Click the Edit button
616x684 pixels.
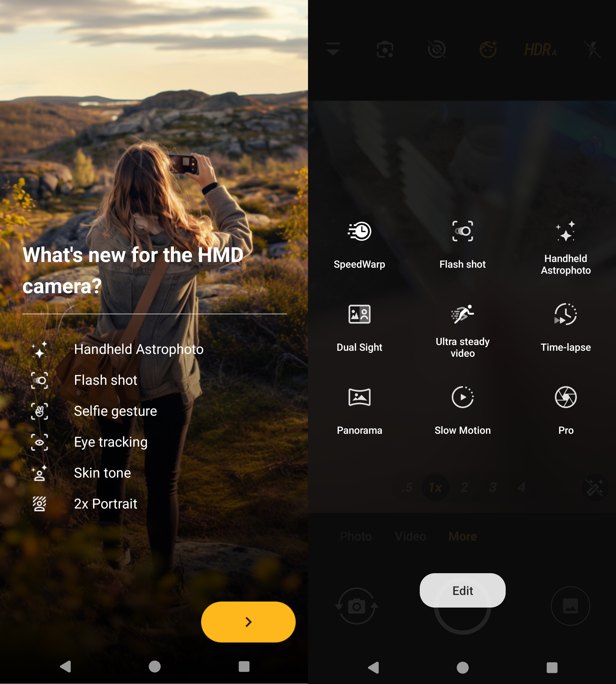463,590
